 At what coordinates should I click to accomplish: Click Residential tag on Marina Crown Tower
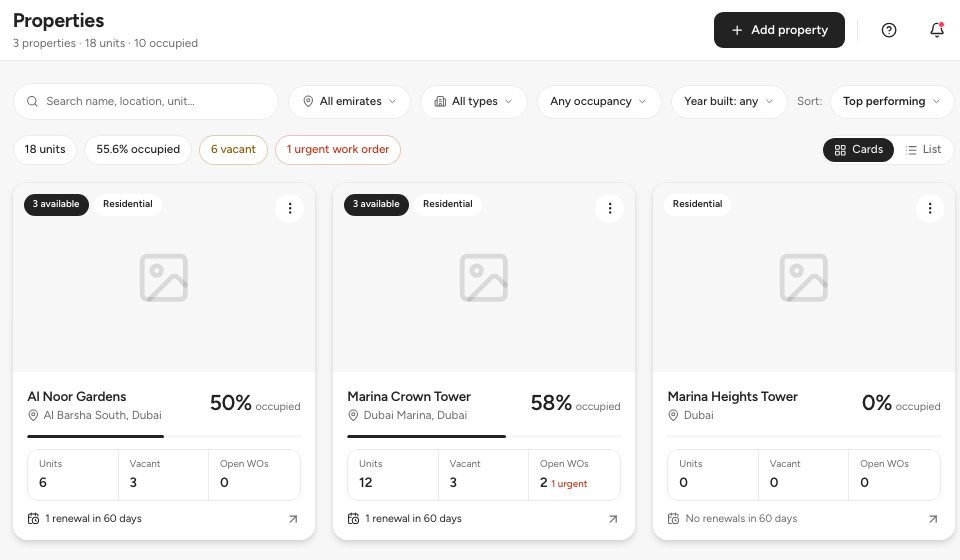click(x=448, y=204)
